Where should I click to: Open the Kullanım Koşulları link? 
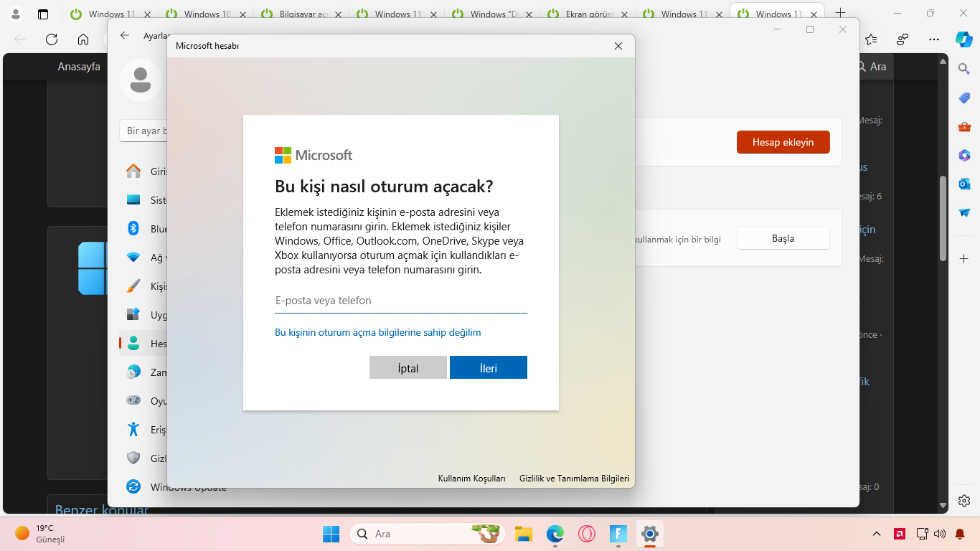[472, 478]
